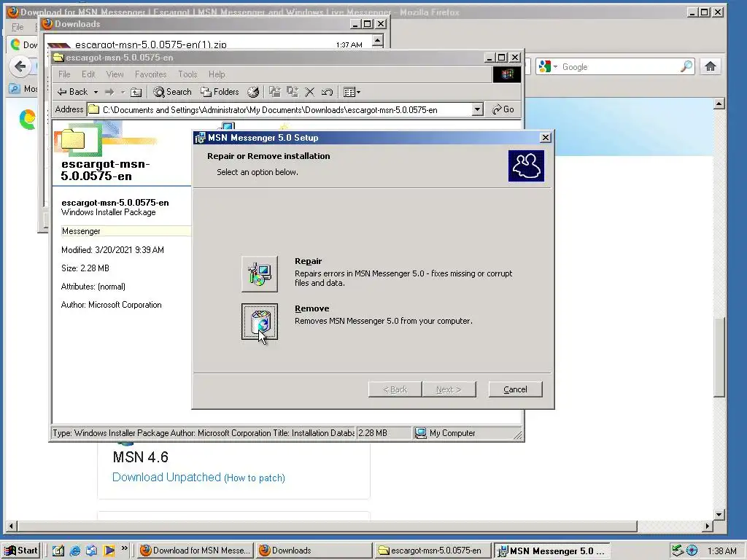Screen dimensions: 747x560
Task: Click the Repair icon button in Setup
Action: [x=259, y=274]
